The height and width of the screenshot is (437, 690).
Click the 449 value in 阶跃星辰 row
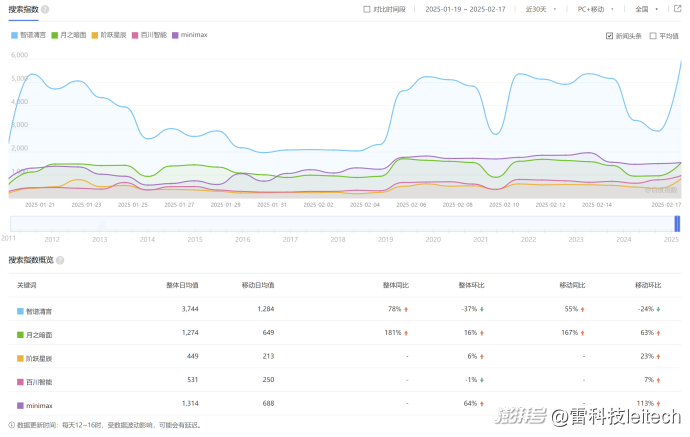point(193,356)
